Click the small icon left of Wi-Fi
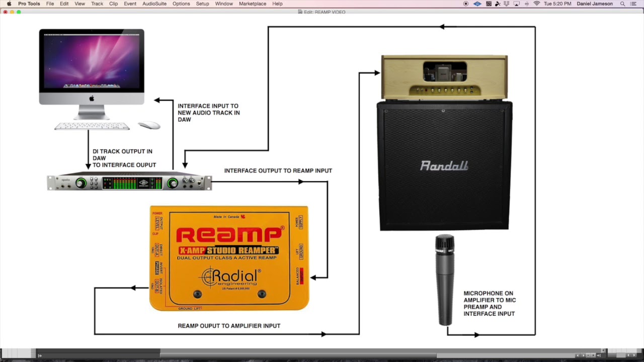The height and width of the screenshot is (362, 644). pyautogui.click(x=527, y=4)
